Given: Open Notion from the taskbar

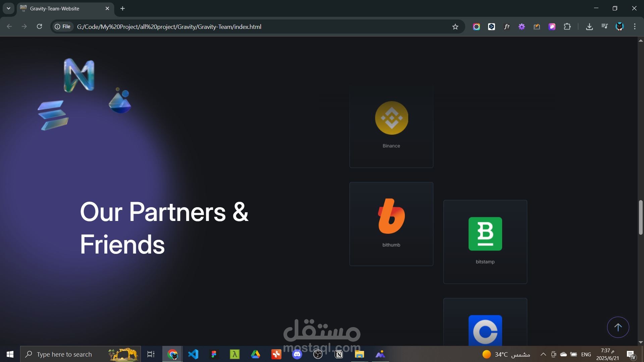Looking at the screenshot, I should click(x=339, y=354).
